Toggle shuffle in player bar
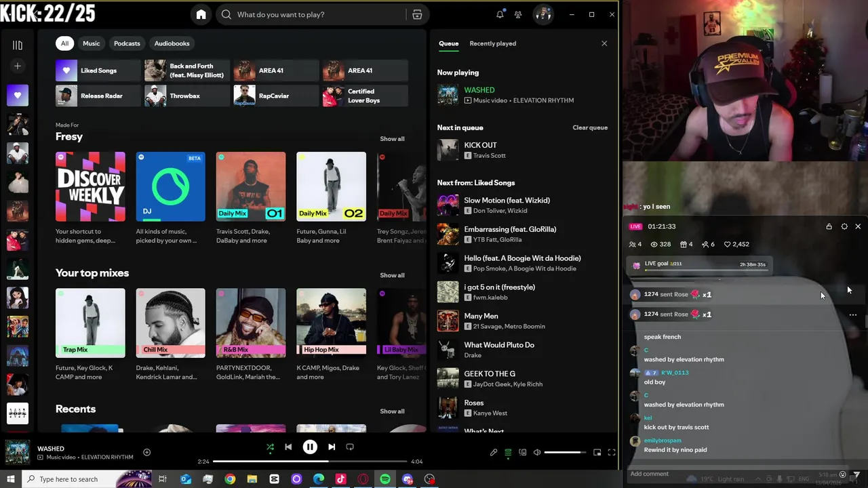Viewport: 868px width, 488px height. [x=270, y=447]
